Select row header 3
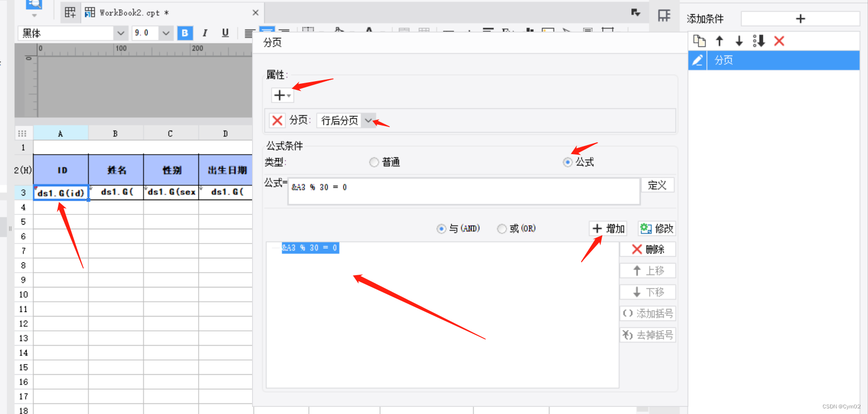The width and height of the screenshot is (868, 414). [x=23, y=192]
